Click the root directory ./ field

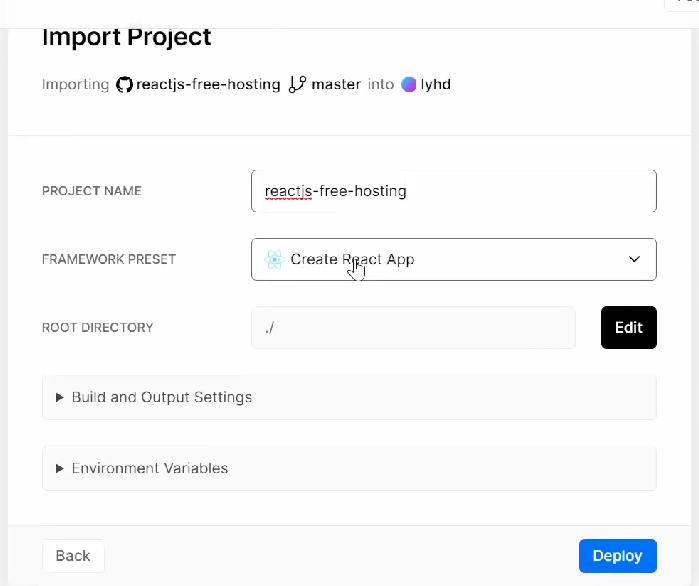pos(413,328)
